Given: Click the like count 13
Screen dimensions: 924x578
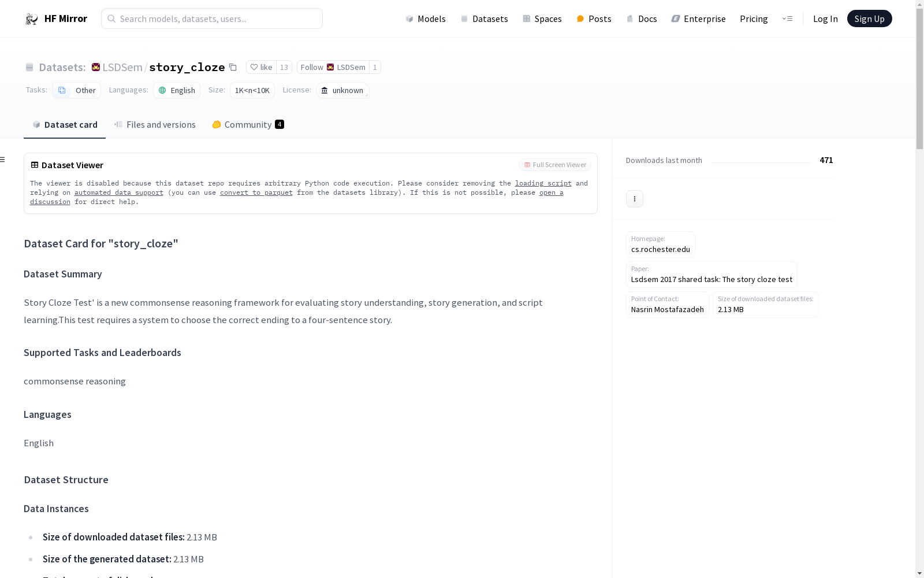Looking at the screenshot, I should point(284,67).
